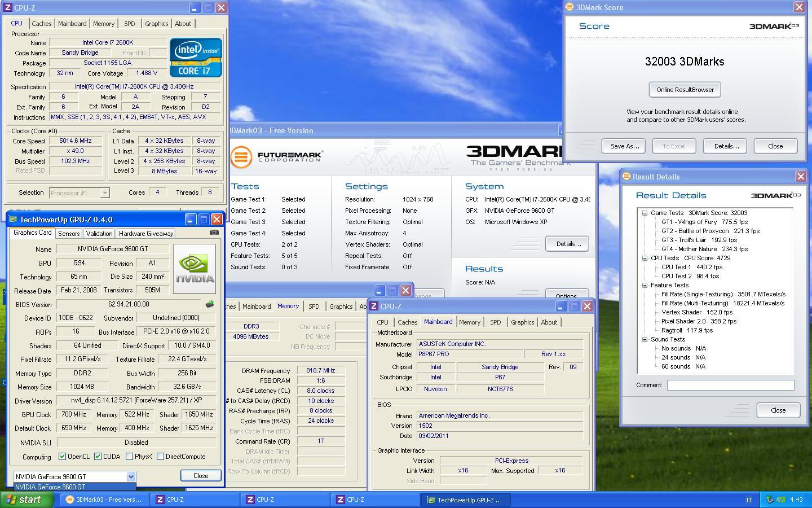This screenshot has width=812, height=508.
Task: Click the GPU-Z title bar icon
Action: click(12, 220)
